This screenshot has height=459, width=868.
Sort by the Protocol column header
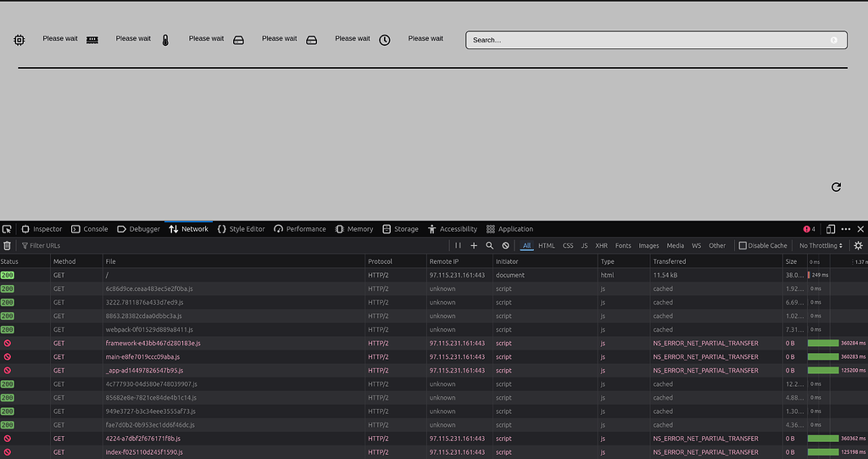396,261
